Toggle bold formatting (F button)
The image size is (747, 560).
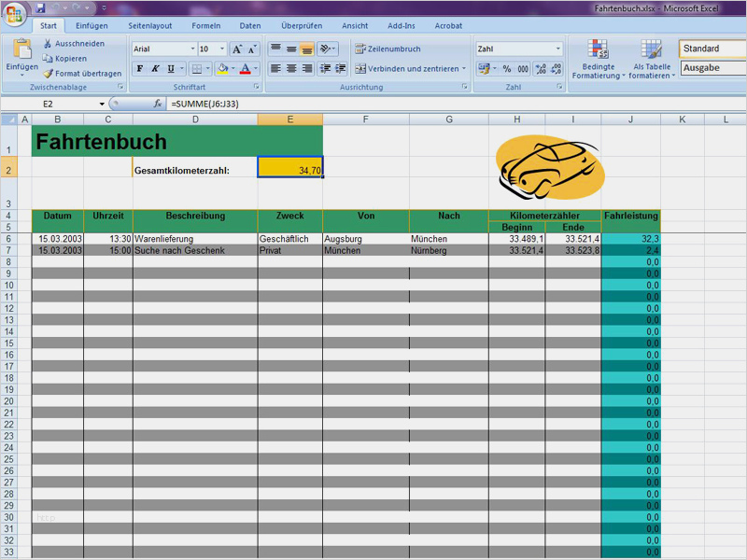tap(140, 69)
